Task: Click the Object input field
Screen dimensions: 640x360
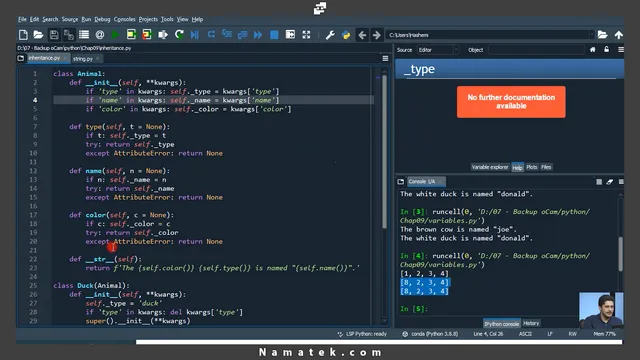Action: pos(536,50)
